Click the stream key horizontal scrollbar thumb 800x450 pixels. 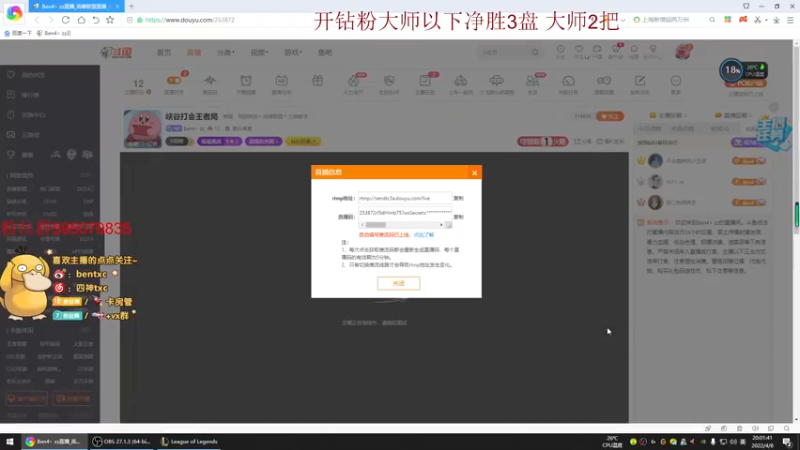376,225
